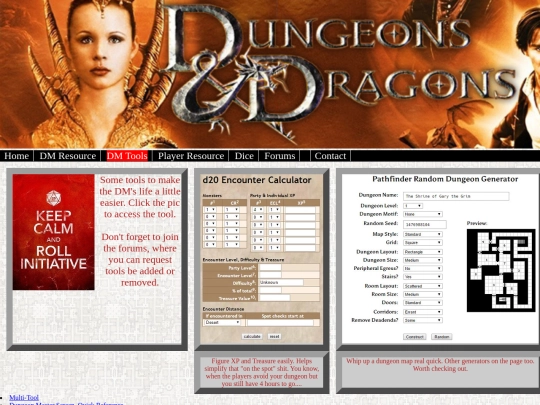Open the Room Size dropdown

pos(423,294)
